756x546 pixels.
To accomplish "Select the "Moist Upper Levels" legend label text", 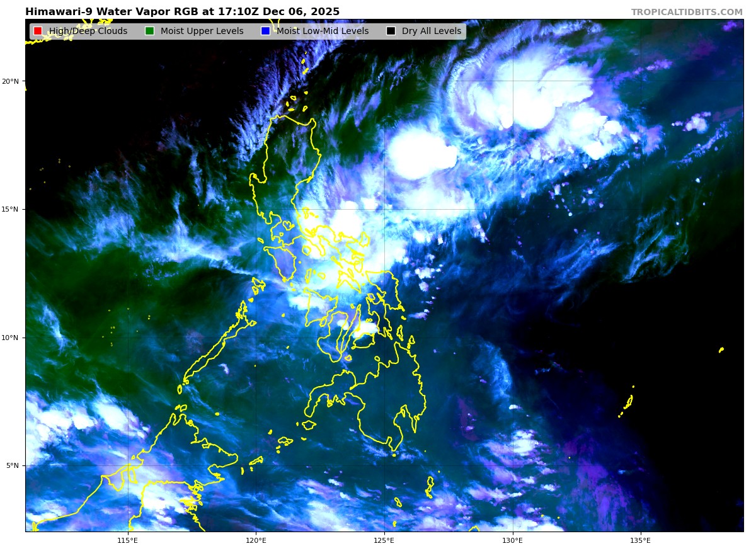I will [x=202, y=31].
